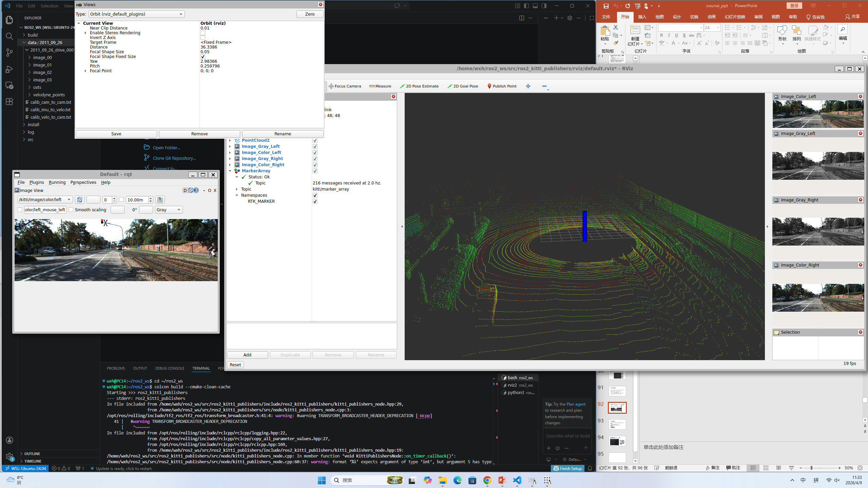This screenshot has width=868, height=488.
Task: Open VS Code Explorer sidebar icon
Action: (x=9, y=20)
